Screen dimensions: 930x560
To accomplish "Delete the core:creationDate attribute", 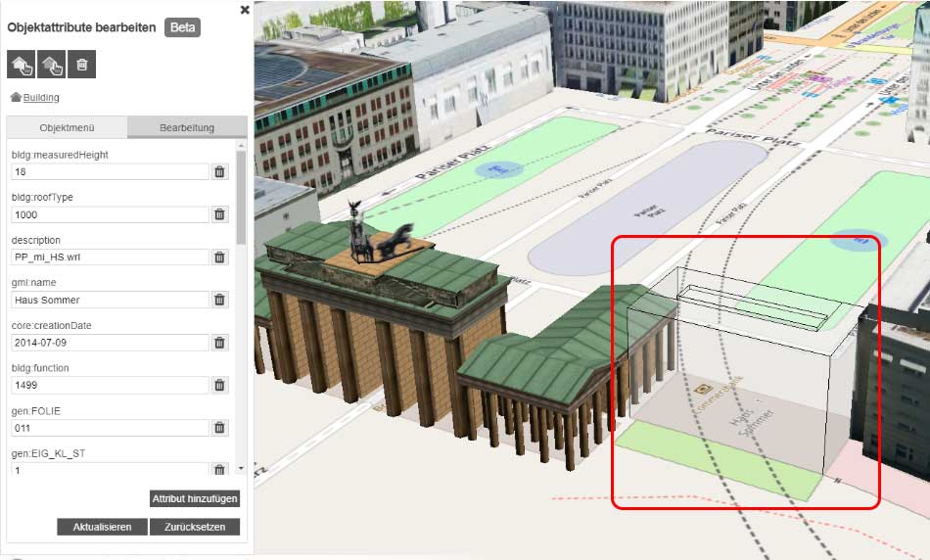I will pos(219,343).
